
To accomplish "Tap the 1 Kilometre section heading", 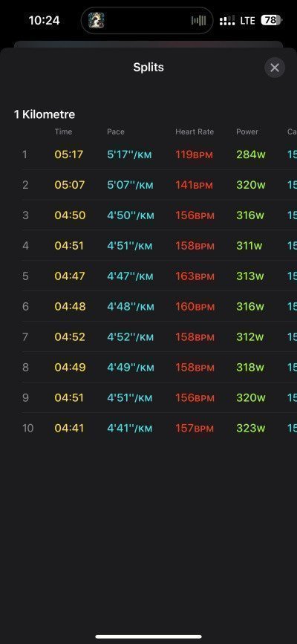I will (x=45, y=114).
